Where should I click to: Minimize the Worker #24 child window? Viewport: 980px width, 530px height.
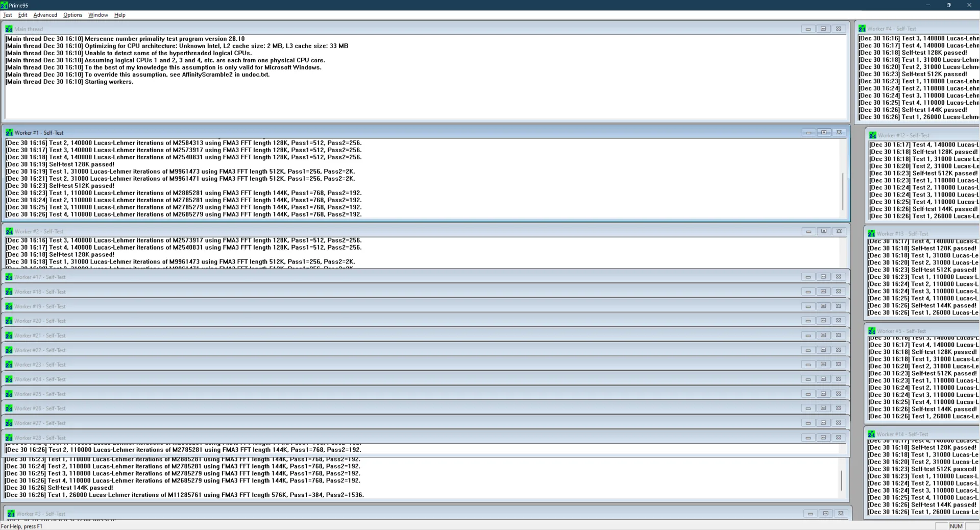click(x=808, y=379)
